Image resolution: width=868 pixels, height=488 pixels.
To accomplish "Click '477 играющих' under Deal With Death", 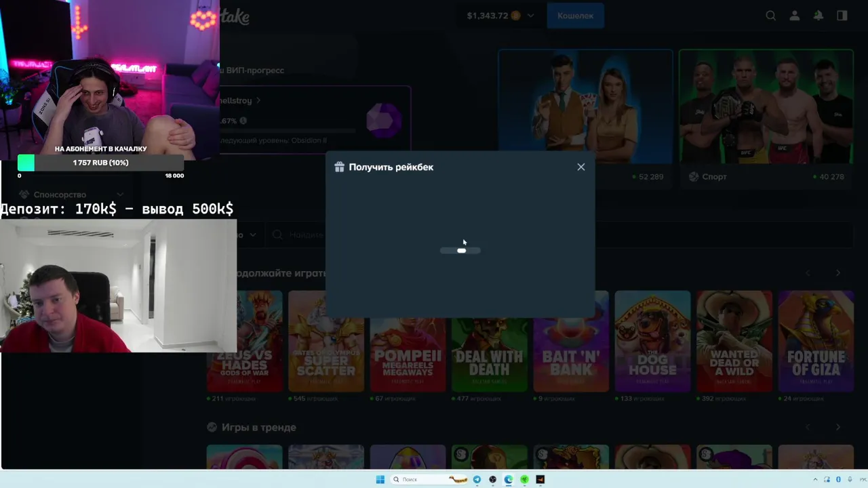I will pos(479,399).
